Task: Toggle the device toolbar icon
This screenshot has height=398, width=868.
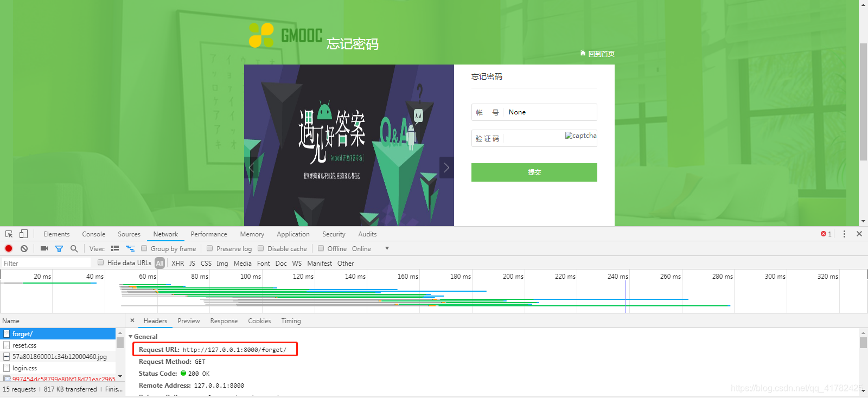Action: pyautogui.click(x=23, y=234)
